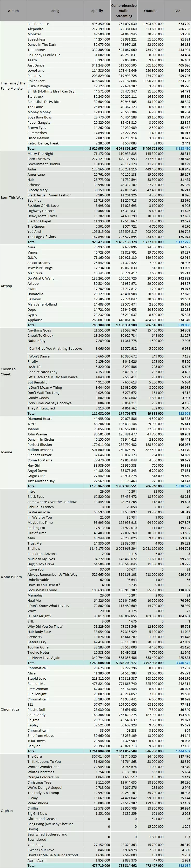191x868 pixels.
Task: Click the Paparazzi song name
Action: [x=35, y=76]
